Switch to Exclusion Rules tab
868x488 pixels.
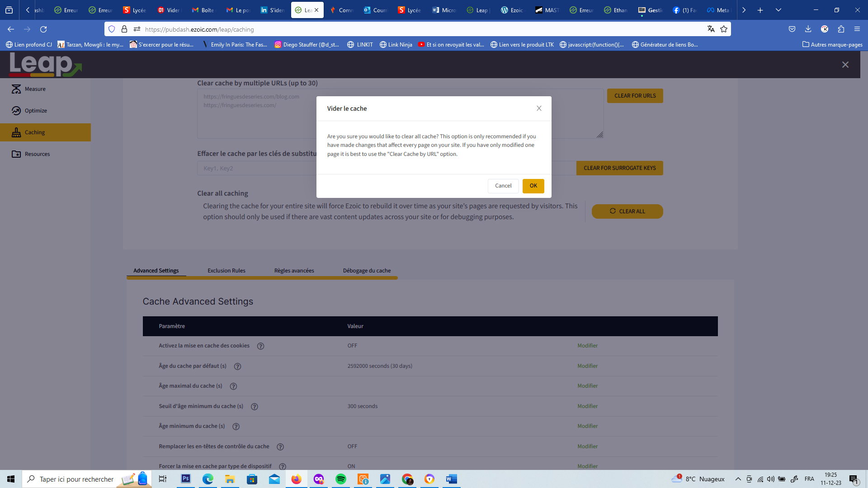point(226,271)
